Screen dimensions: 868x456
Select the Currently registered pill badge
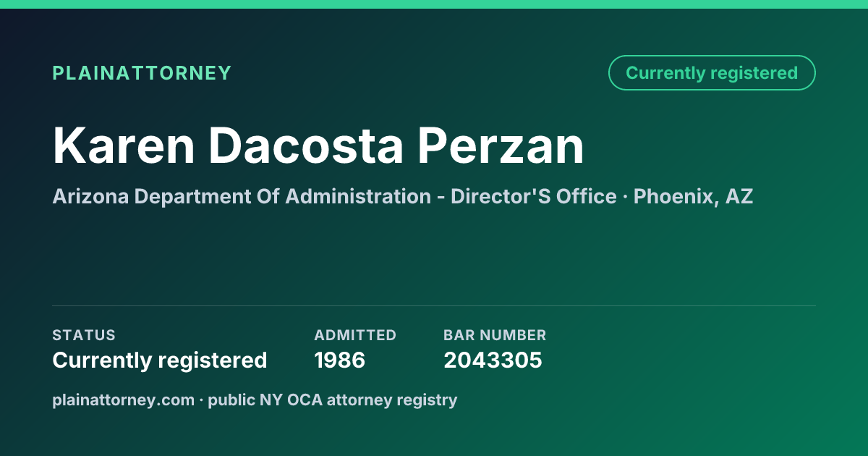tap(712, 73)
